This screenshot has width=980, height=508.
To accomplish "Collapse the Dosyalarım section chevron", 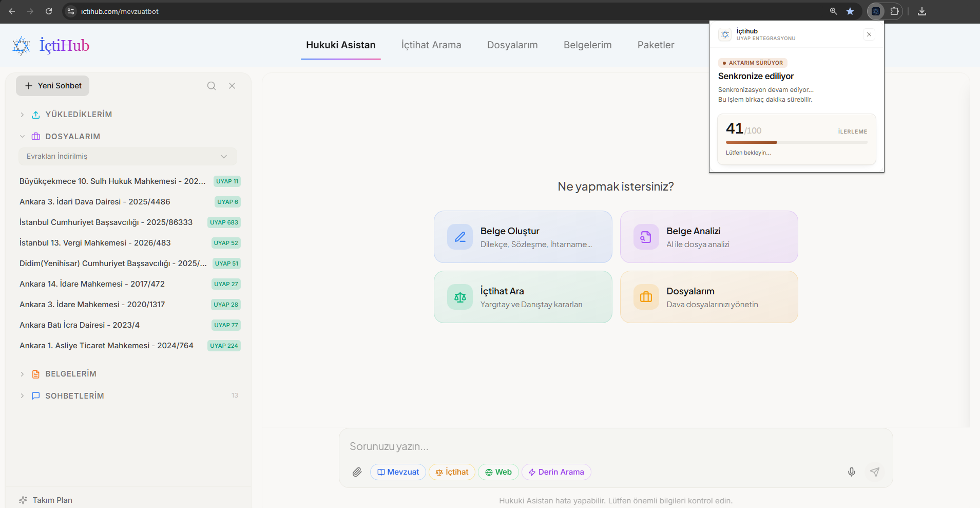I will pyautogui.click(x=22, y=137).
